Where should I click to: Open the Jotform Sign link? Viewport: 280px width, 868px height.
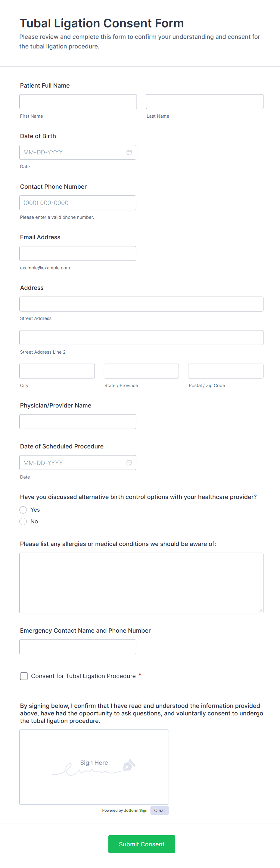point(135,811)
